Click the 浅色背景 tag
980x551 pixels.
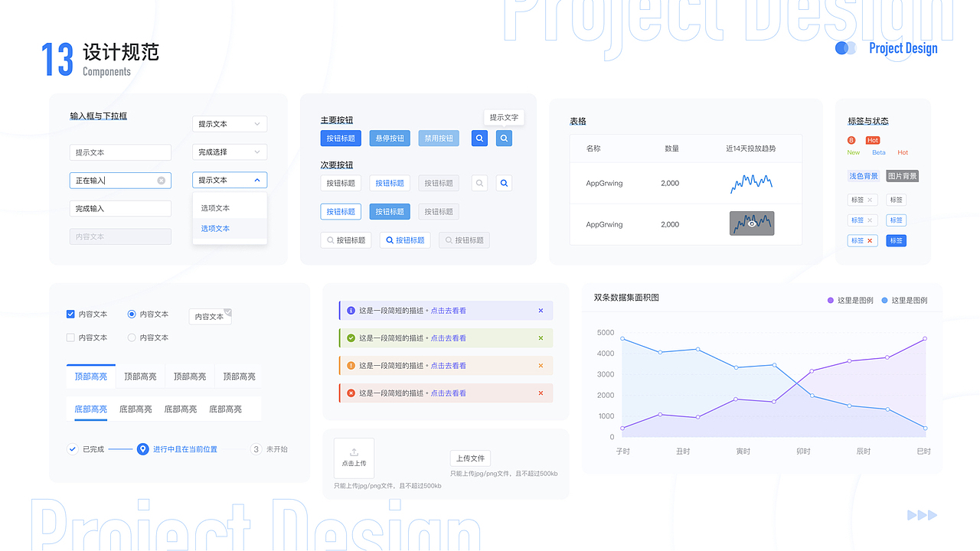864,176
